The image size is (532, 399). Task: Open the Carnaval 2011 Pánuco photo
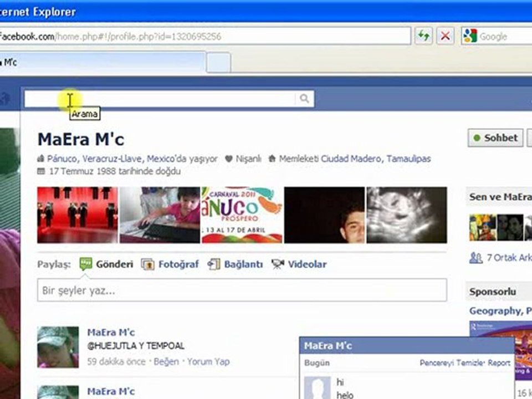pos(242,215)
